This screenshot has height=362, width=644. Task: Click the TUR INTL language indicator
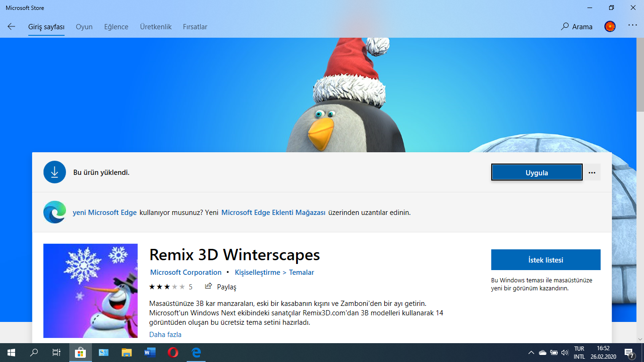point(579,353)
